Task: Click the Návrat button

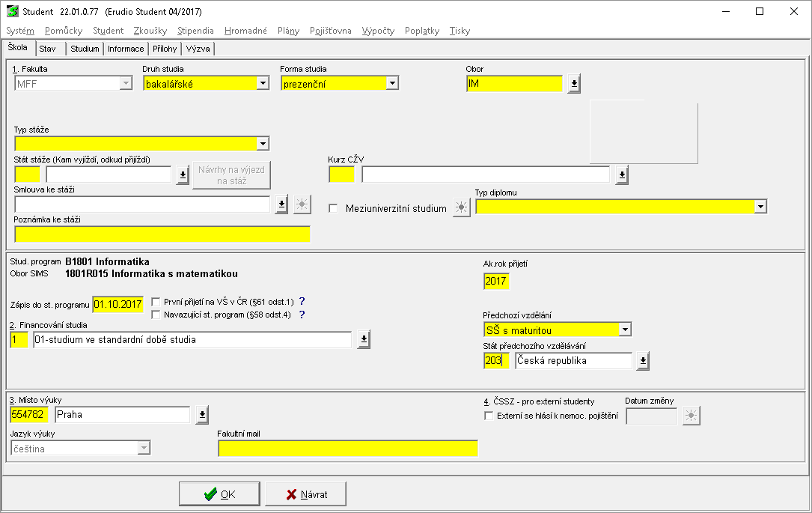Action: pyautogui.click(x=305, y=494)
